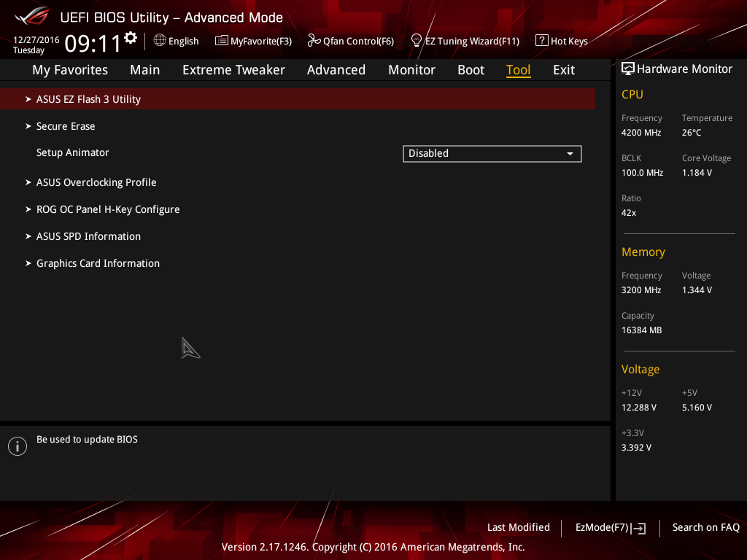The height and width of the screenshot is (560, 747).
Task: Launch EZ Tuning Wizard lightbulb icon
Action: click(x=416, y=41)
